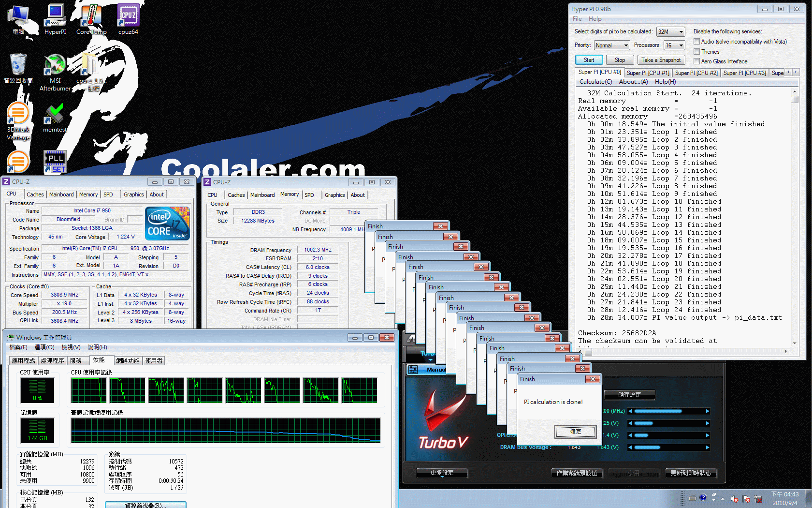
Task: Click the right arrow of the 1.4 V slider
Action: [x=708, y=435]
